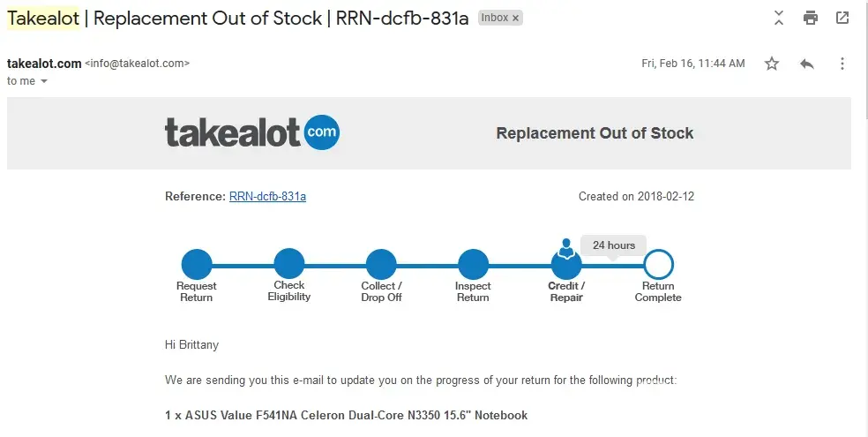Screen dimensions: 868x437
Task: Reply to the takealot.com email
Action: click(x=806, y=64)
